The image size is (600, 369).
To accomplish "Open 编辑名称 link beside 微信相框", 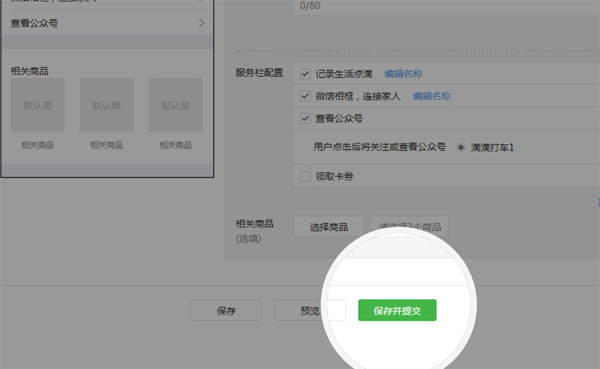I will click(432, 96).
